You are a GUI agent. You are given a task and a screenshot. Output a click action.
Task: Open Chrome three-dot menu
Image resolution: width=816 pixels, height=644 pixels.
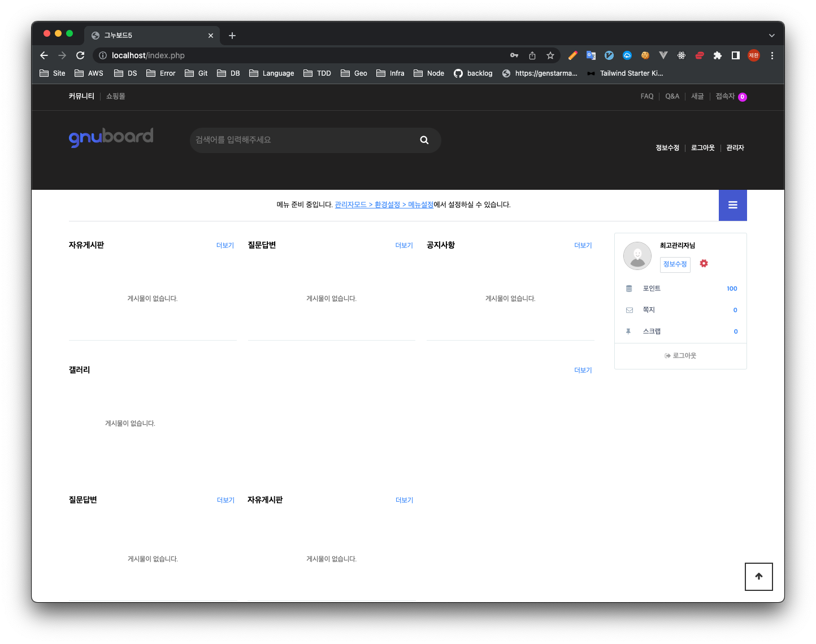[772, 55]
